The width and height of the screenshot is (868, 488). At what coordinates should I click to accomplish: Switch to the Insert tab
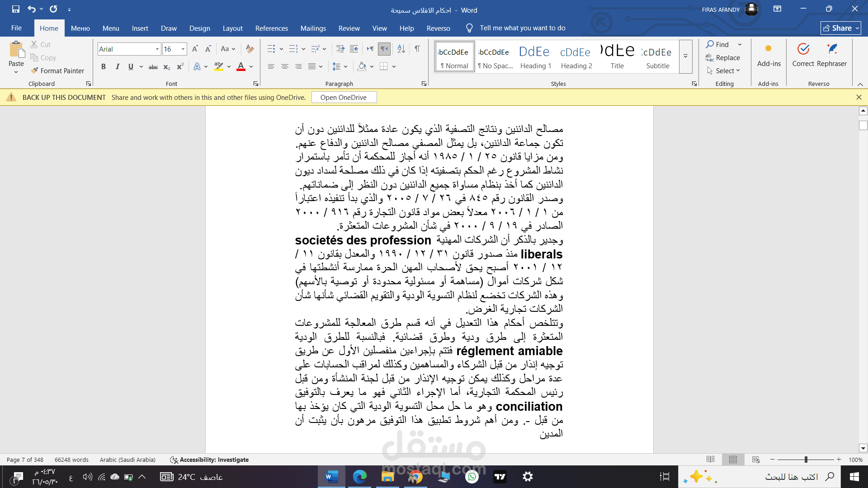140,28
